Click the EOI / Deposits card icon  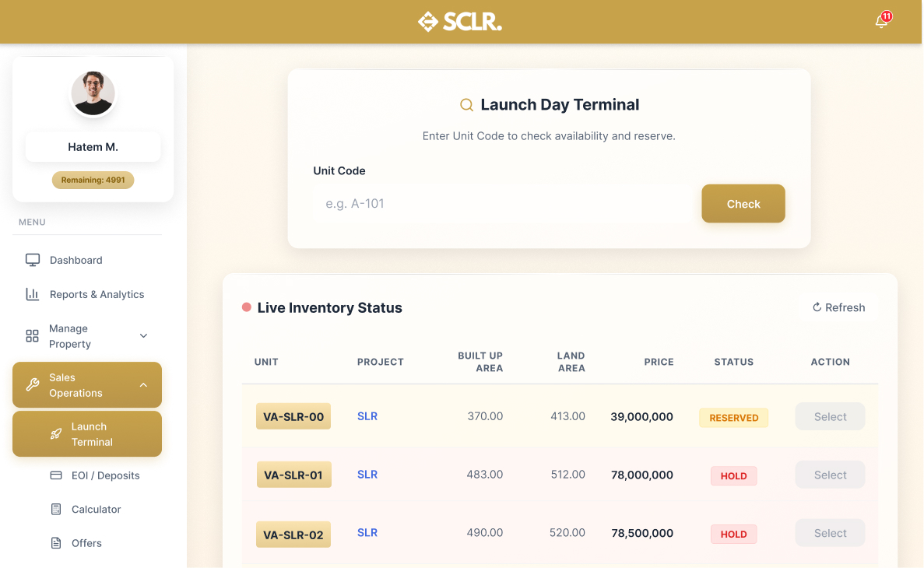point(56,475)
